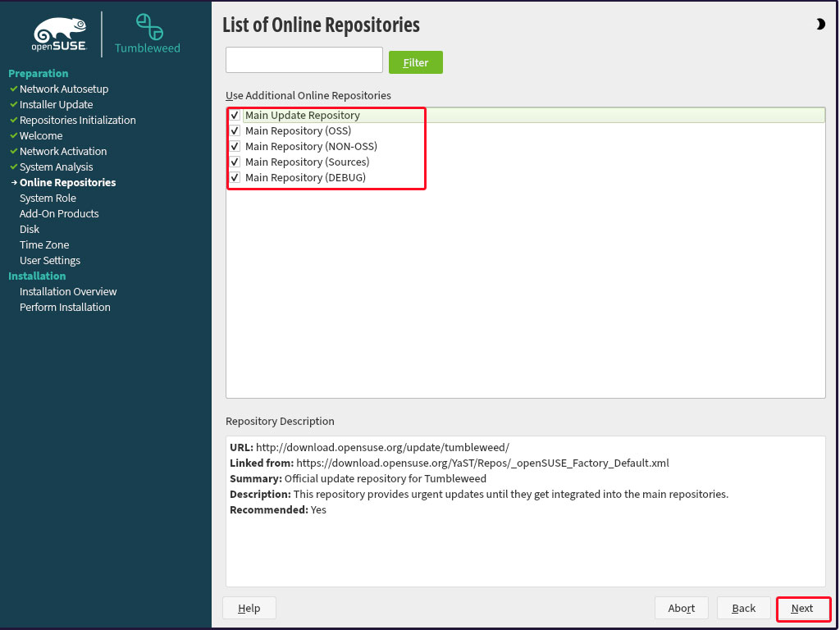Click the openSUSE chameleon logo
The image size is (840, 630).
pyautogui.click(x=59, y=34)
